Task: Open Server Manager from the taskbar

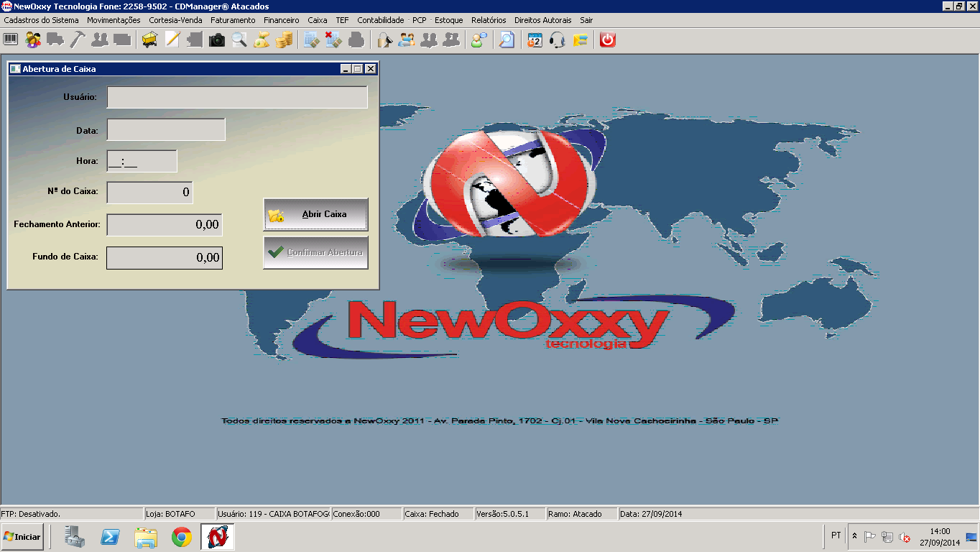Action: tap(75, 537)
